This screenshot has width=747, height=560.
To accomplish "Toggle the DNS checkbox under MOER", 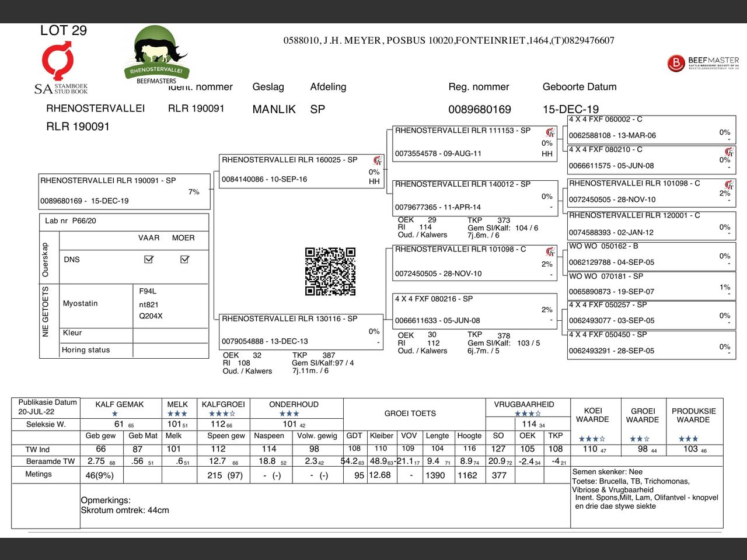I will click(185, 259).
